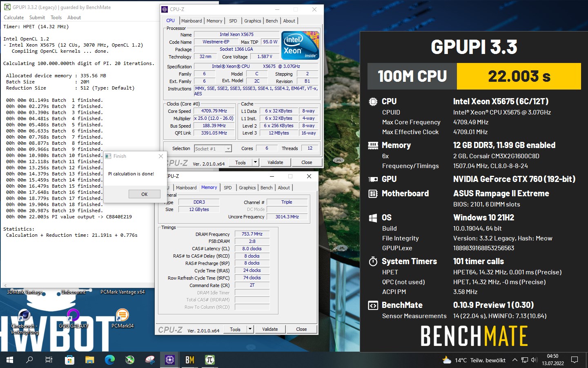This screenshot has height=368, width=588.
Task: Click Tools button in lower CPU-Z
Action: click(x=235, y=329)
